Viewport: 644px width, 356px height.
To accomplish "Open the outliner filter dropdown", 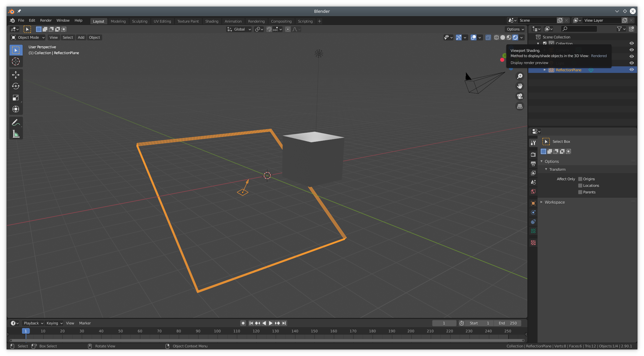I will (621, 29).
